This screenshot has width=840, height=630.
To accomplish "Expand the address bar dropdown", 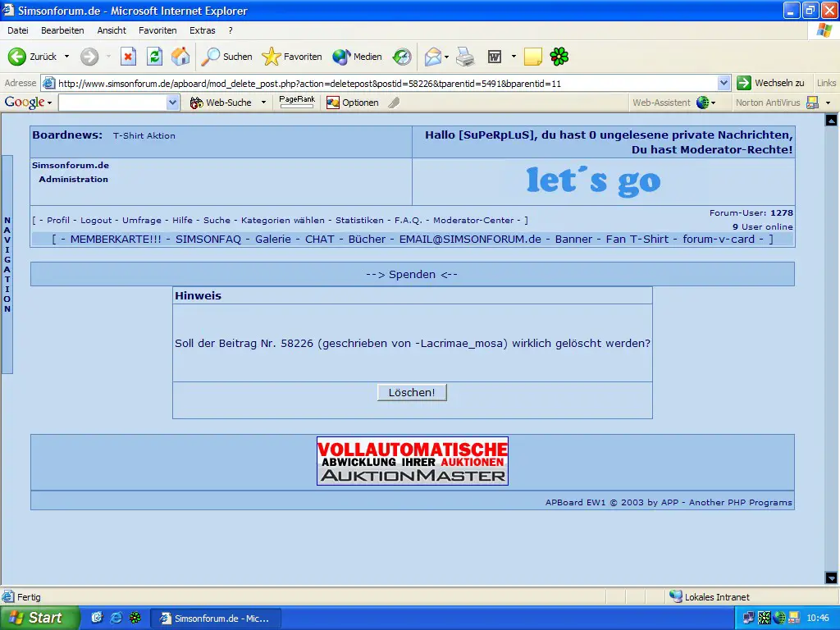I will pyautogui.click(x=724, y=83).
